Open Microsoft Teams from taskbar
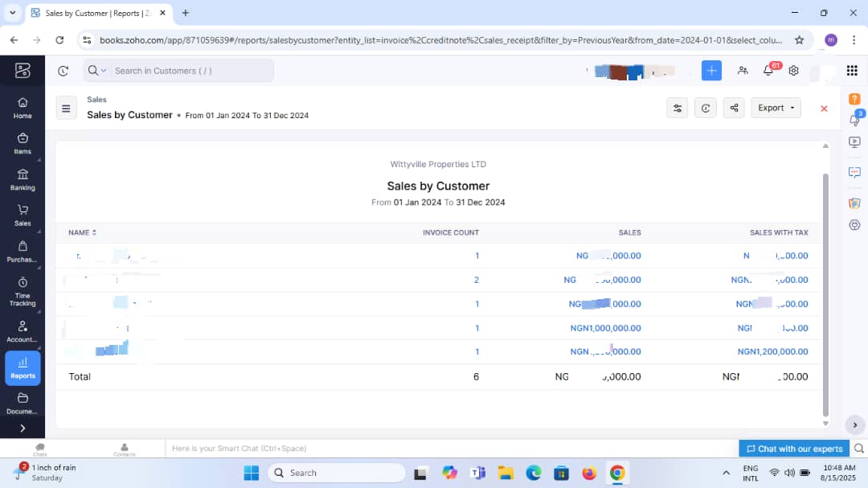This screenshot has height=488, width=868. click(477, 473)
